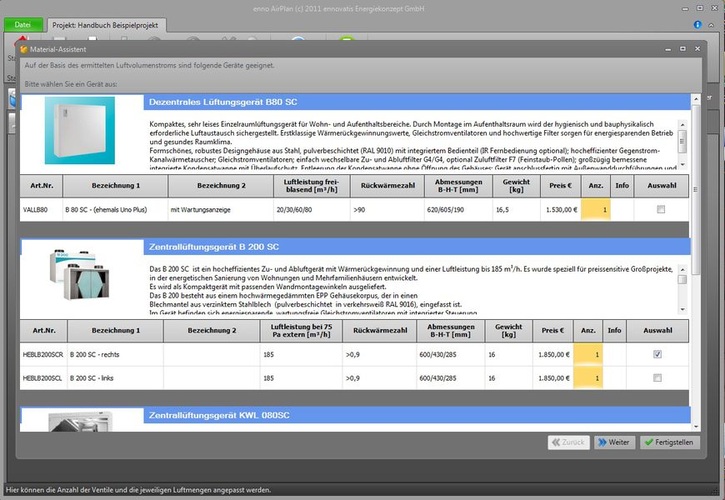Select VALLB80 article number cell

[41, 210]
